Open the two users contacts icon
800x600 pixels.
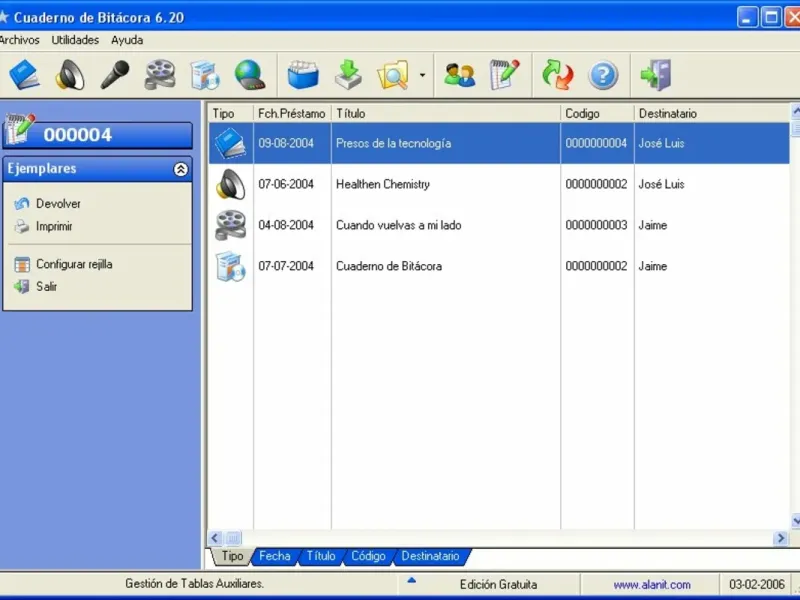[460, 75]
